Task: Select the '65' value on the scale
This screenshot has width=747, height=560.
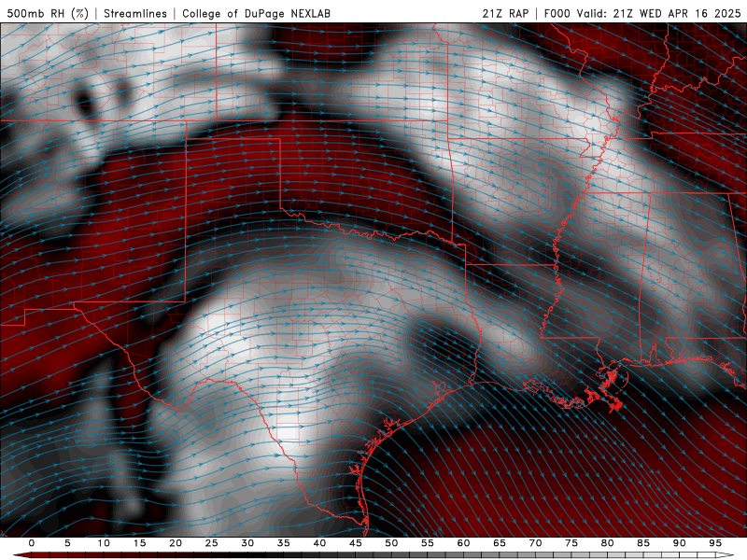Action: [500, 543]
